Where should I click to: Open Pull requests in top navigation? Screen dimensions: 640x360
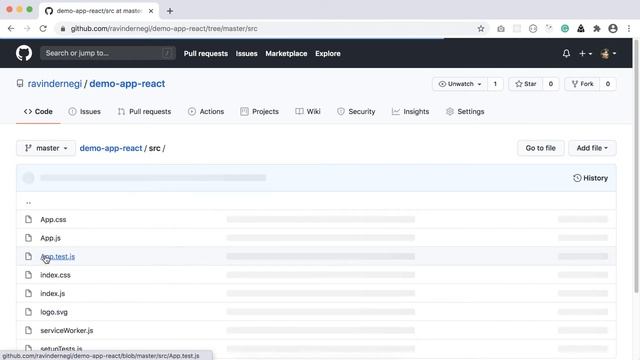[206, 53]
